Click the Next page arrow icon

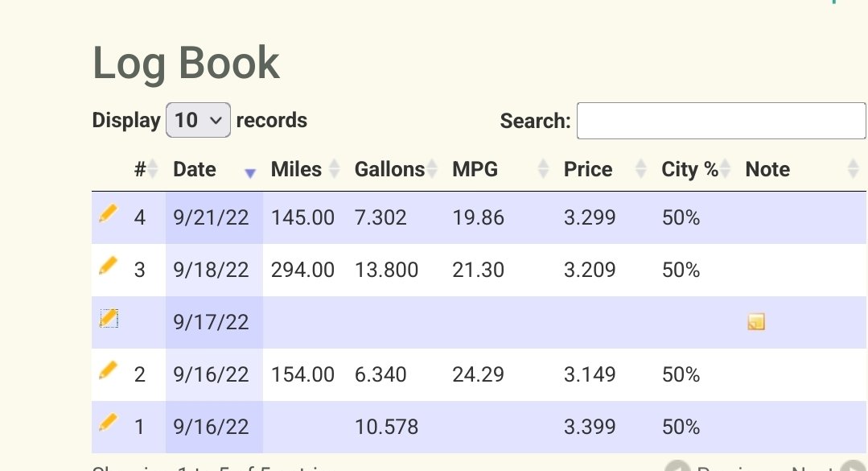853,466
